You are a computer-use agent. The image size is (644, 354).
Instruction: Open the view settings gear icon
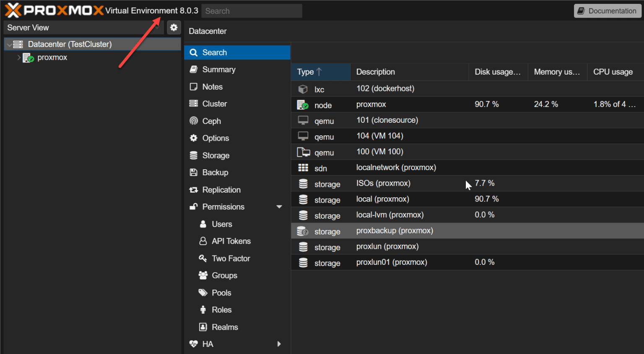click(x=174, y=27)
